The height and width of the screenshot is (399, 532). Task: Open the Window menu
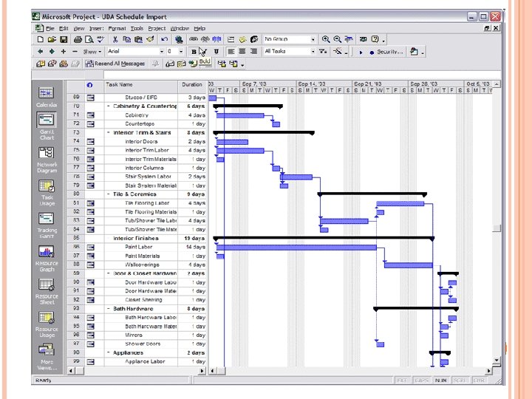coord(180,29)
